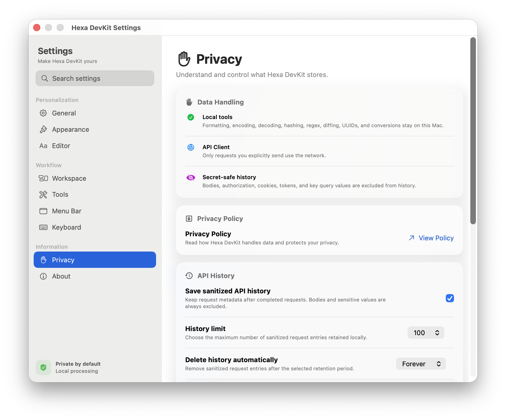The image size is (506, 420).
Task: Select Workspace in the sidebar
Action: [x=95, y=178]
